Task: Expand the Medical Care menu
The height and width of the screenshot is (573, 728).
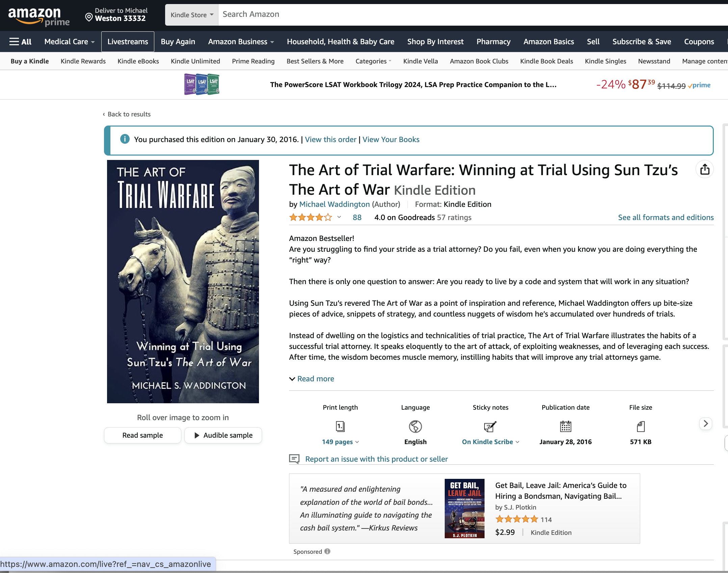Action: pos(69,42)
